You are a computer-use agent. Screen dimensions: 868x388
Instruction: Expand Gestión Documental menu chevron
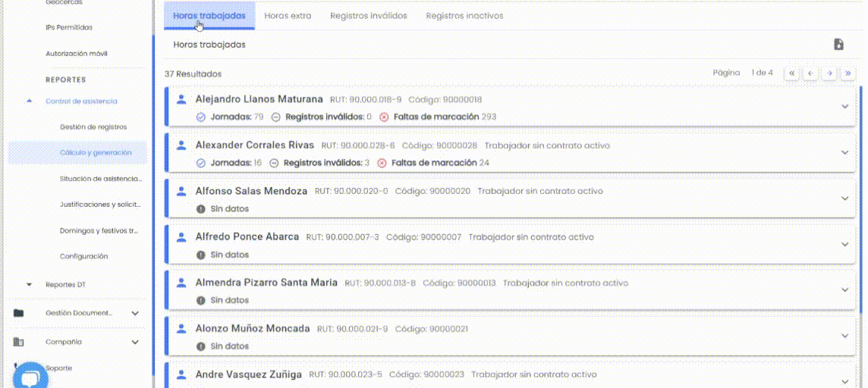(135, 314)
